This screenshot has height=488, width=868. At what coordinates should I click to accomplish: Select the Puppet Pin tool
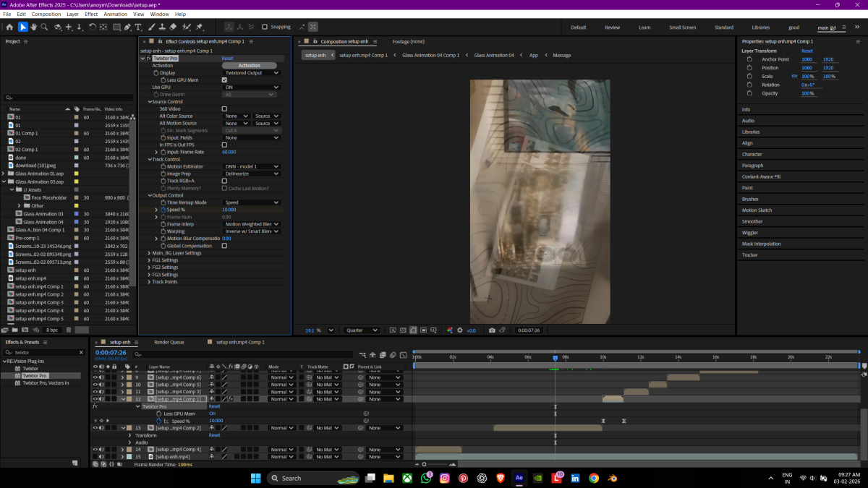click(200, 27)
